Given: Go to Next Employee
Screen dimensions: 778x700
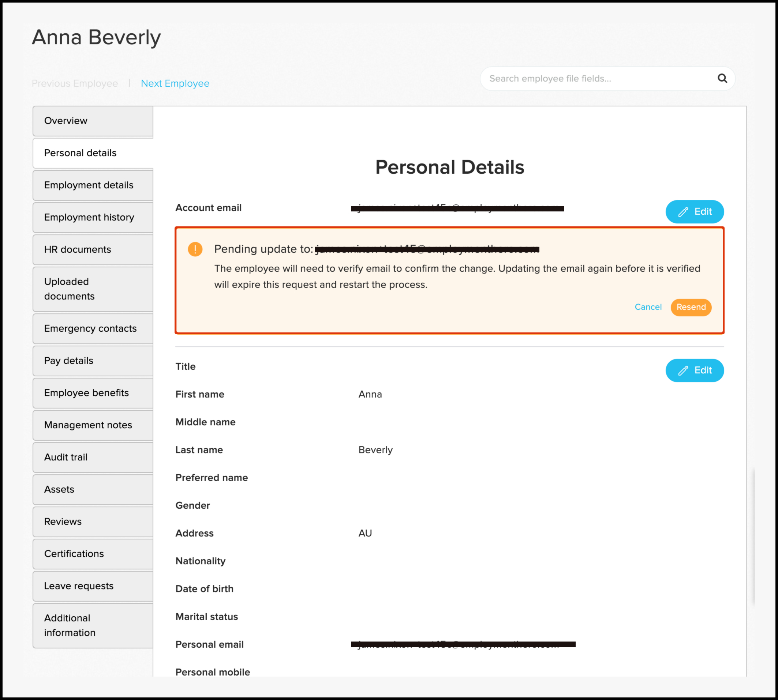Looking at the screenshot, I should 175,83.
